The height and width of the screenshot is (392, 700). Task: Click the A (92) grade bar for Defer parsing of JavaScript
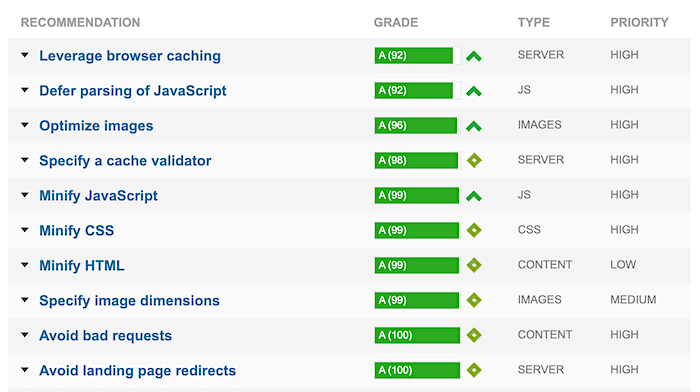click(x=417, y=91)
